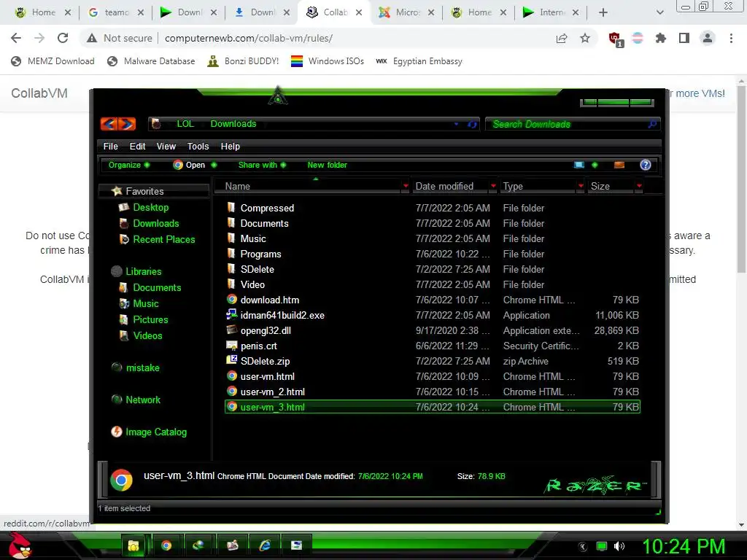
Task: Toggle the preview pane icon in Explorer toolbar
Action: pyautogui.click(x=619, y=165)
